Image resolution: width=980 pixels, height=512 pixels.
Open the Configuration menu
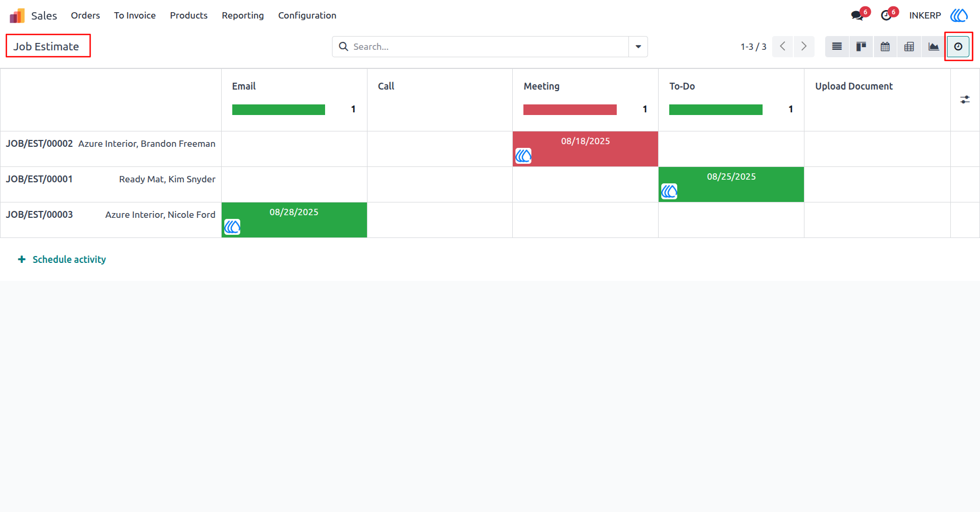pyautogui.click(x=307, y=15)
